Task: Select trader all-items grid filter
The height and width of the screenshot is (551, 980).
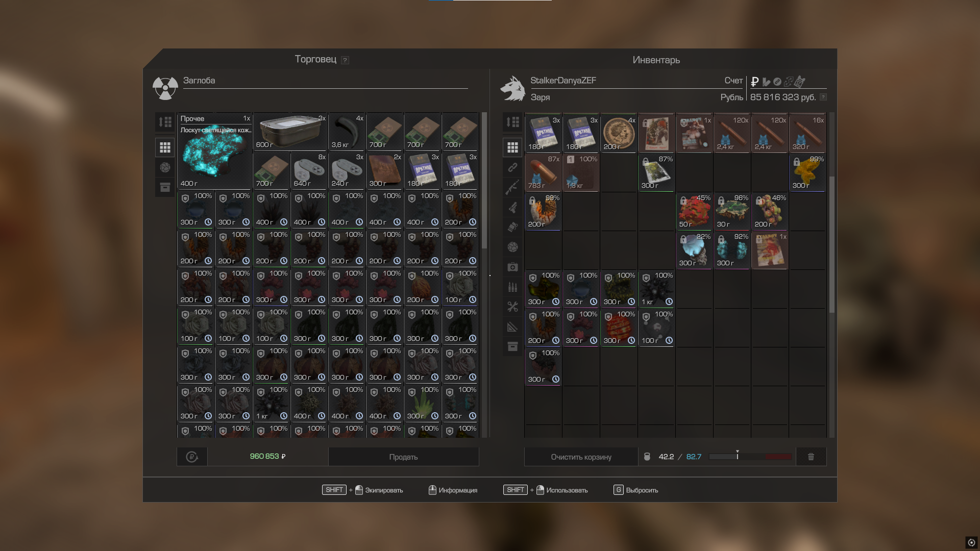Action: point(165,147)
